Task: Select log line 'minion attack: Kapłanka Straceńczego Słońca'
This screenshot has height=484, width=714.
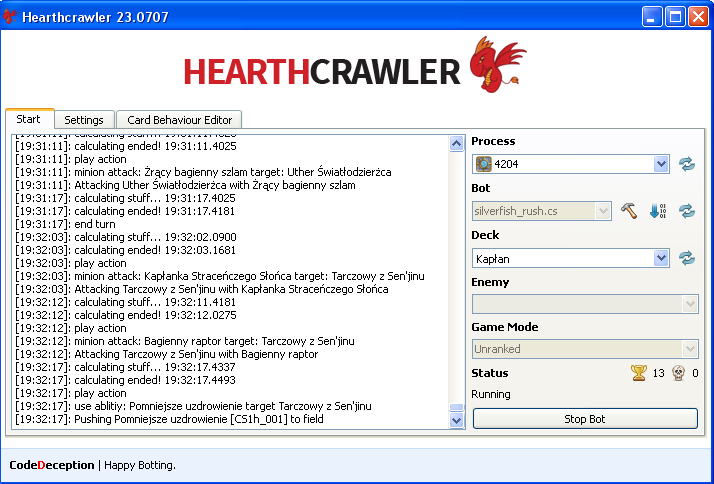Action: pos(219,276)
